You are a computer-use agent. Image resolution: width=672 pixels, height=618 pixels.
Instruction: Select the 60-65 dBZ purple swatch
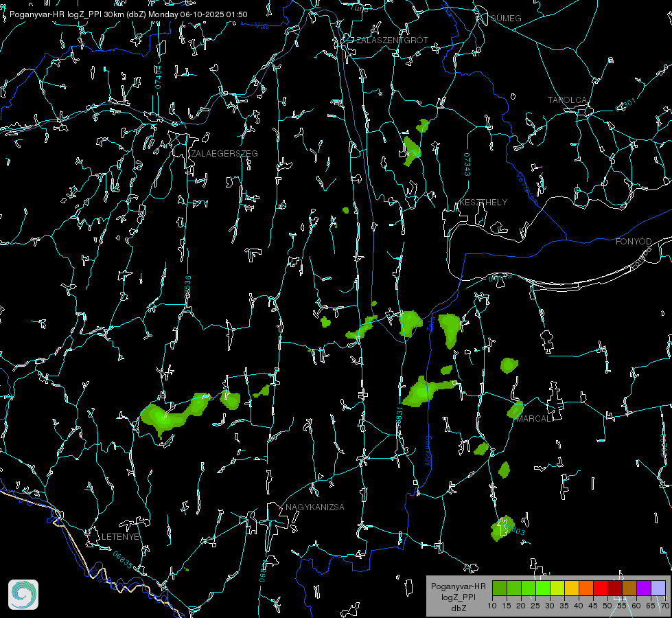[x=644, y=588]
